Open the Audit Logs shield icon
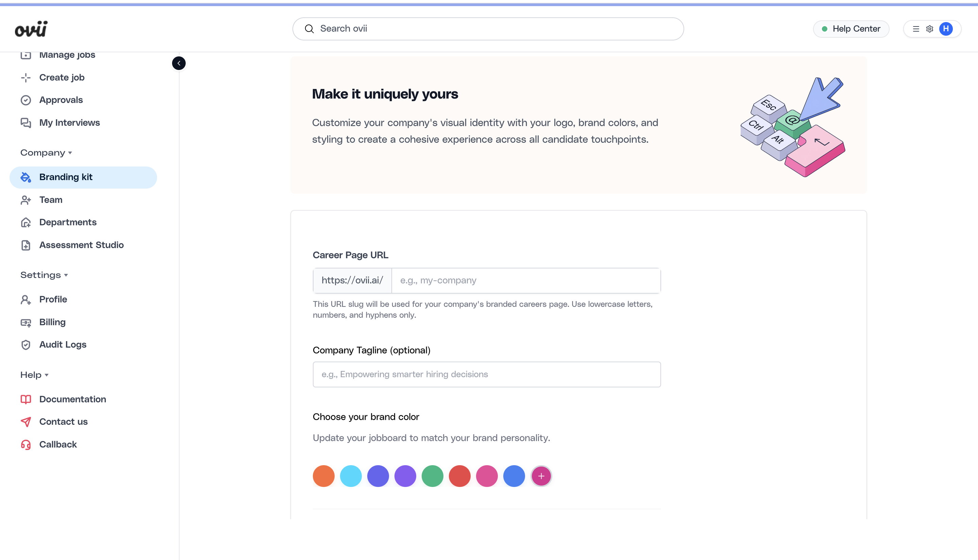 26,345
